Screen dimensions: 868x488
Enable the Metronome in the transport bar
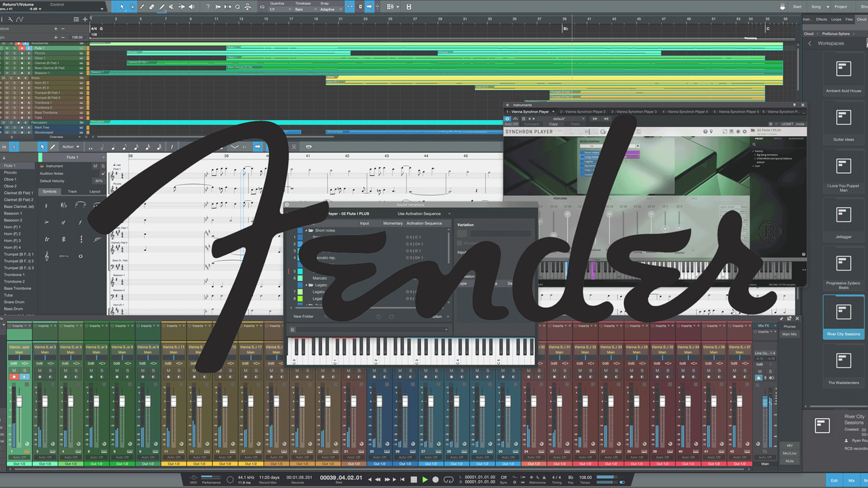[538, 479]
